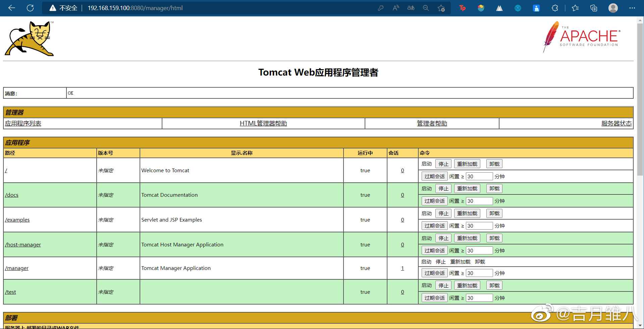Click the Tomcat Documentation display name
The width and height of the screenshot is (644, 329).
tap(169, 195)
